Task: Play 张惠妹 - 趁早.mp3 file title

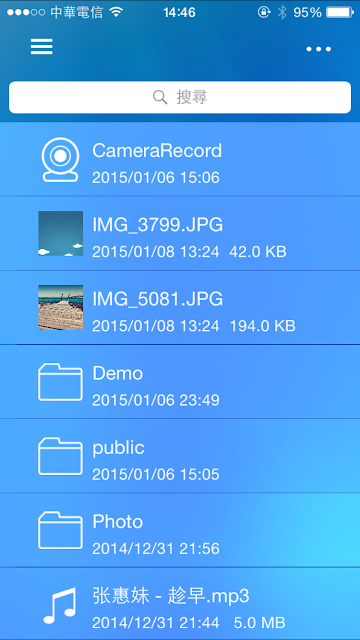Action: (x=171, y=596)
